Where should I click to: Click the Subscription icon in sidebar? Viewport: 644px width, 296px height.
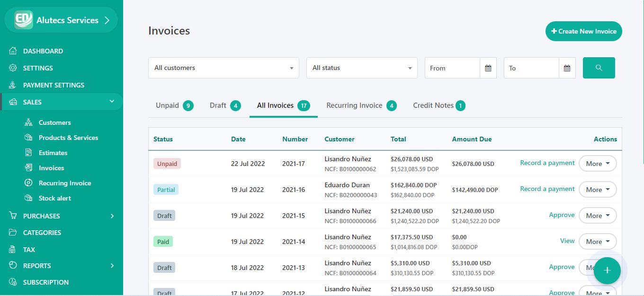click(x=13, y=282)
